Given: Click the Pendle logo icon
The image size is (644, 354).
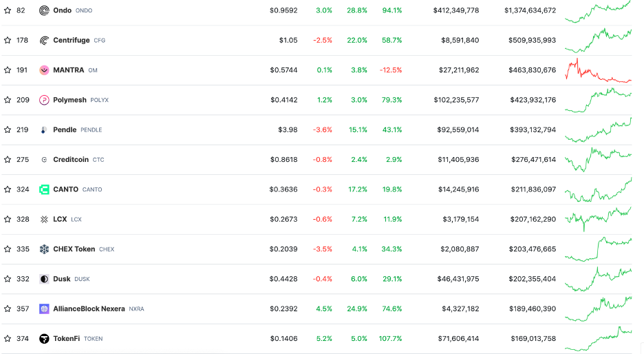Looking at the screenshot, I should (x=44, y=129).
